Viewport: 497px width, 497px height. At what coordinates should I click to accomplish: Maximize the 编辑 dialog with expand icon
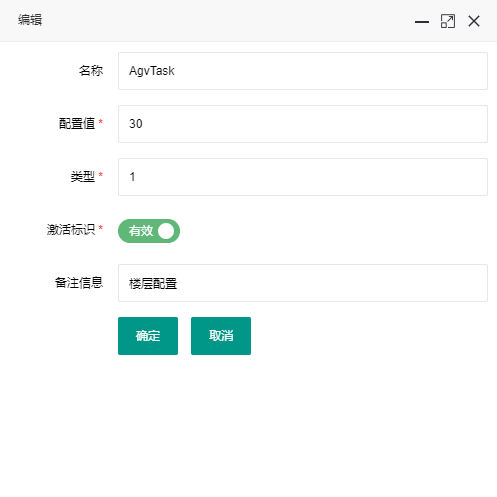pos(448,21)
